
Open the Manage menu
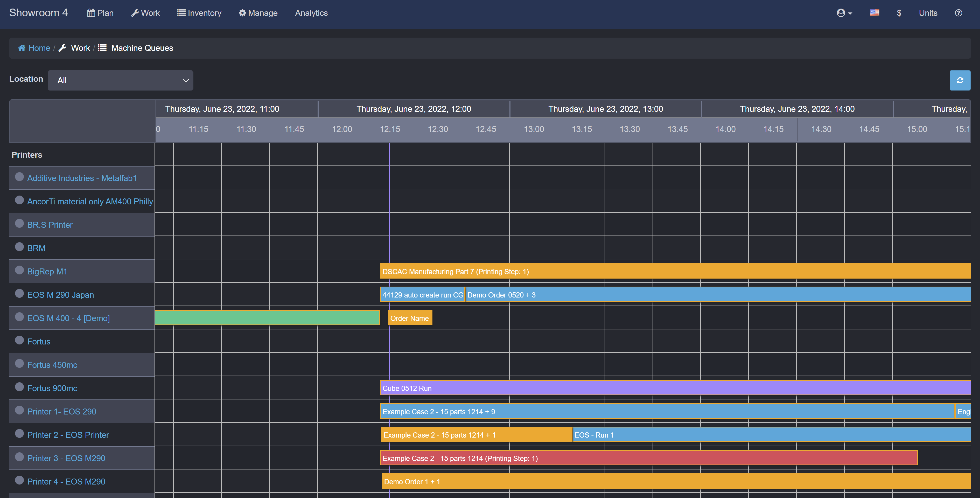click(x=258, y=13)
